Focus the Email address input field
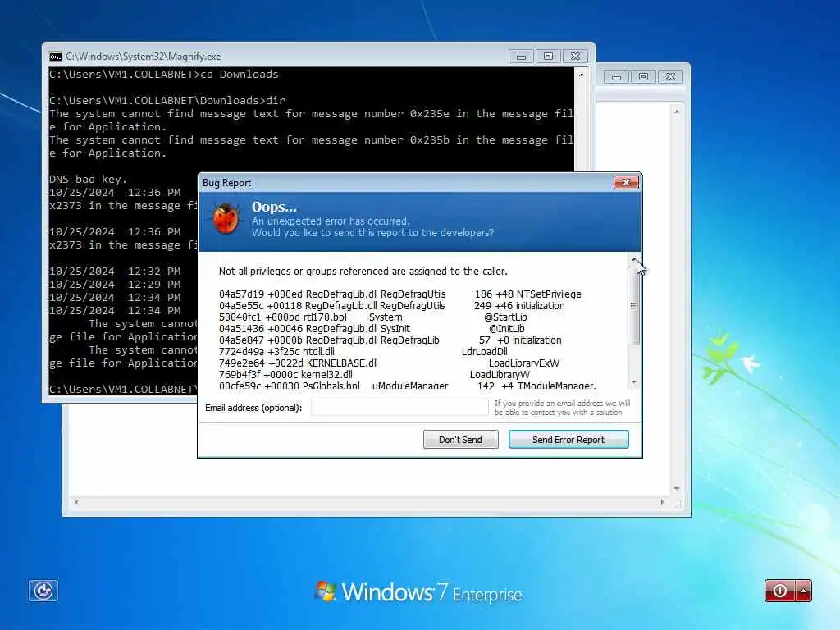Viewport: 840px width, 630px height. point(399,407)
